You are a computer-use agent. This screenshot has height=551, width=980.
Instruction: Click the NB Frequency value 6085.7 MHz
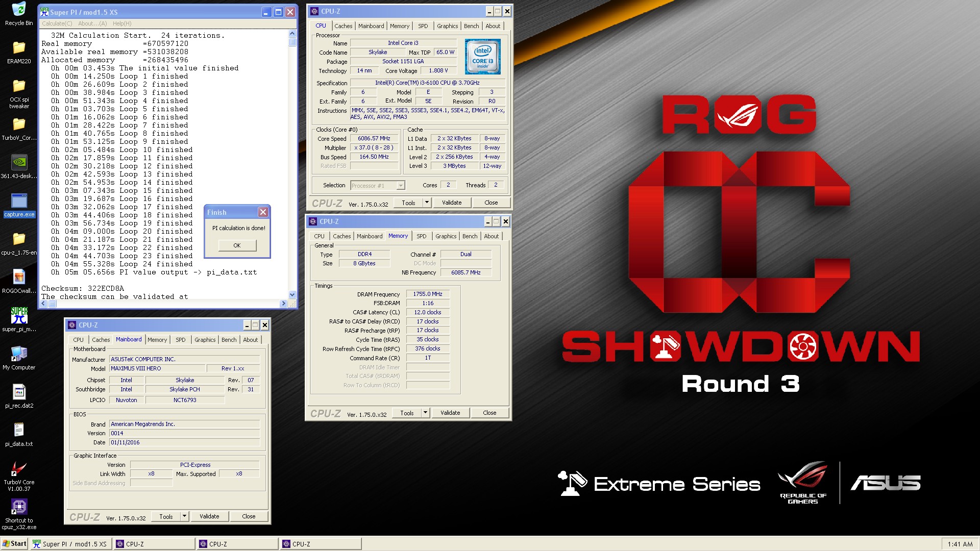465,272
